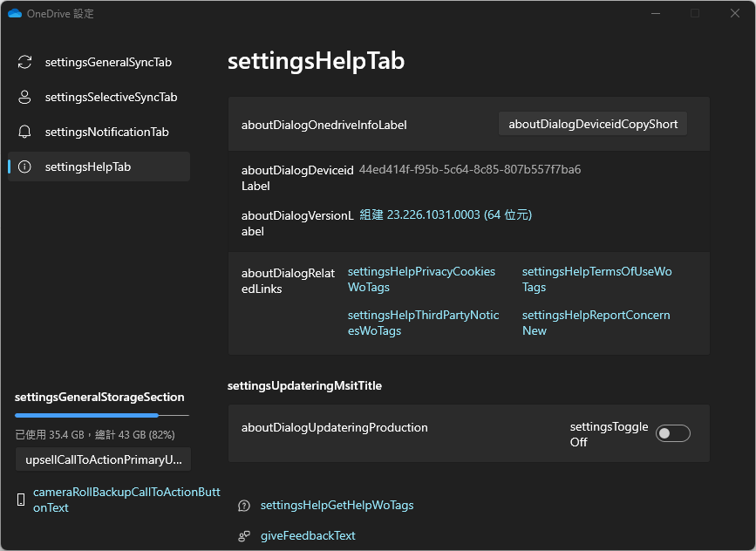Click the settingsHelpReportConcernNew link

(596, 323)
